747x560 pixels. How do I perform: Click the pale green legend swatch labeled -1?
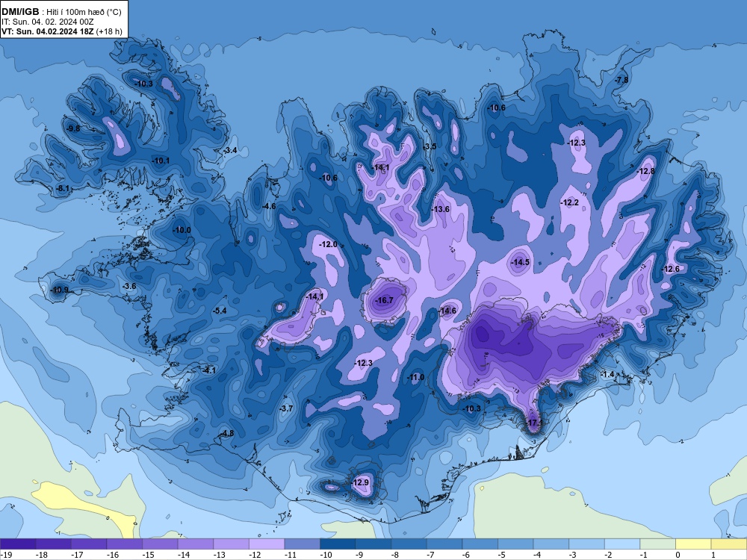click(658, 544)
